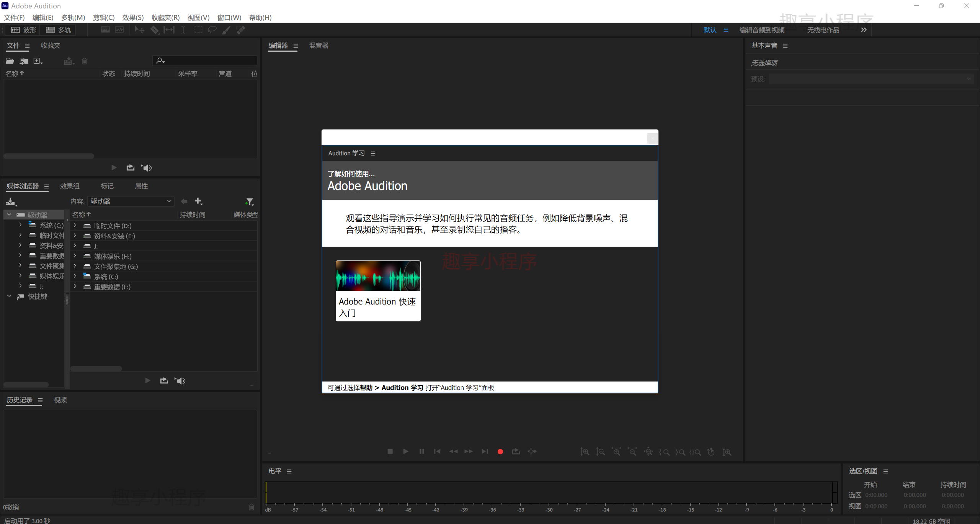
Task: Click the Files panel search field
Action: coord(205,61)
